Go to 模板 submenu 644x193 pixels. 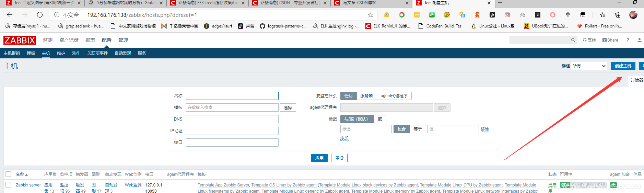point(31,53)
